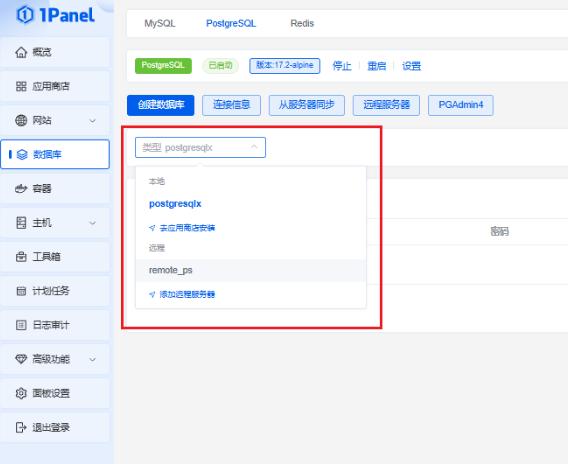Switch to the MySQL tab

coord(160,24)
